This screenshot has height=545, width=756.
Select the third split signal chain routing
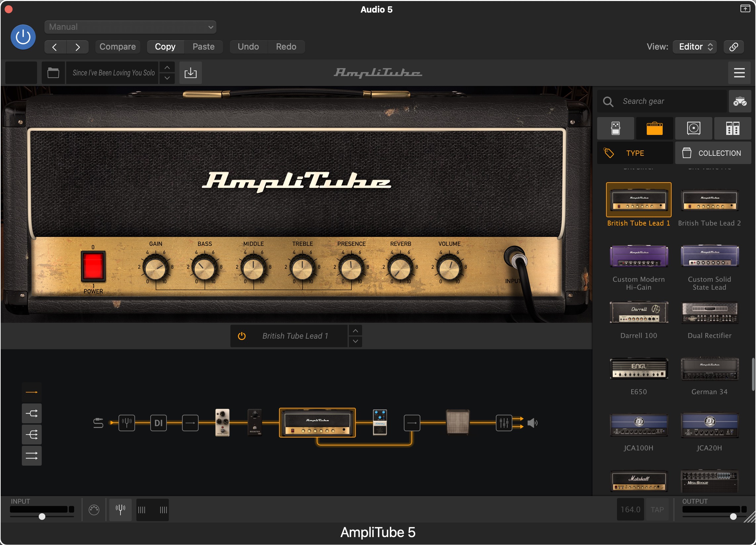[x=32, y=435]
